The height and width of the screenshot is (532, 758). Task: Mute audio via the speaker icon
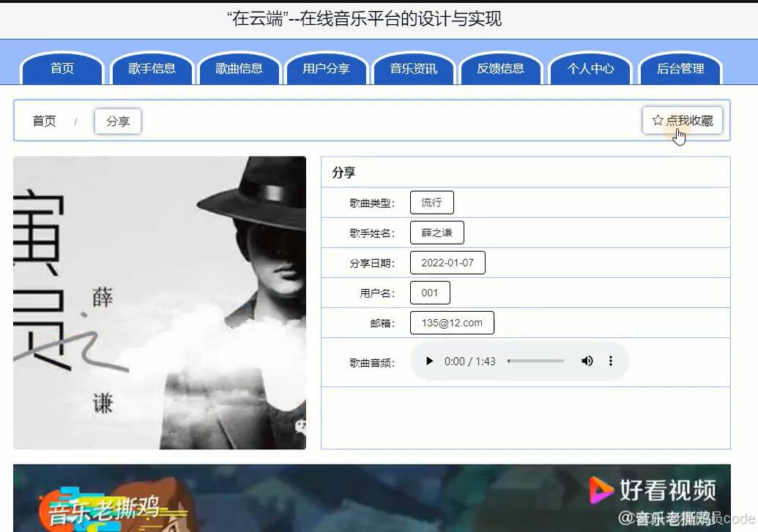[x=587, y=361]
